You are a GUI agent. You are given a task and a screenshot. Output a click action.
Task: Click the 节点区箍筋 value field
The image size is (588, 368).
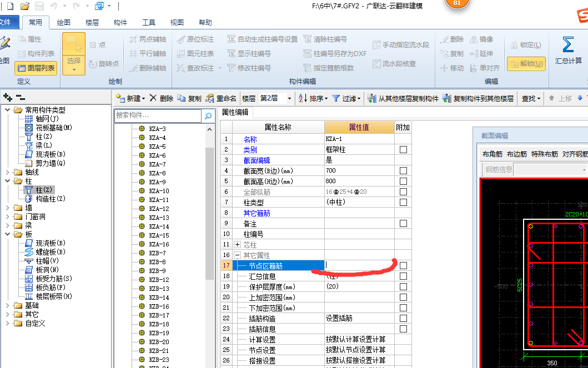point(359,265)
